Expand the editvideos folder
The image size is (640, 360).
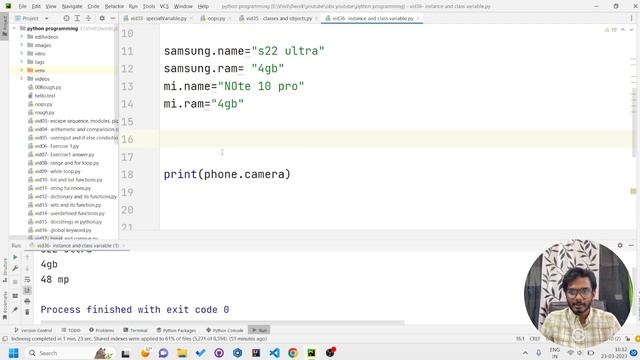22,37
